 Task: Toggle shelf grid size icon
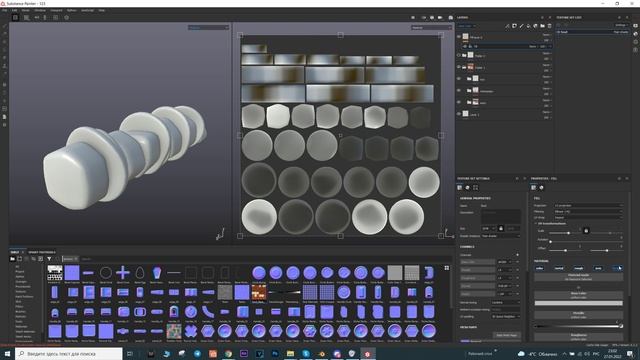click(447, 268)
